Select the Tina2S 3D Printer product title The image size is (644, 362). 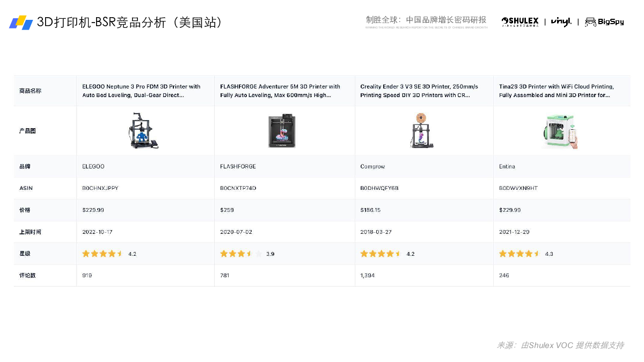(557, 91)
